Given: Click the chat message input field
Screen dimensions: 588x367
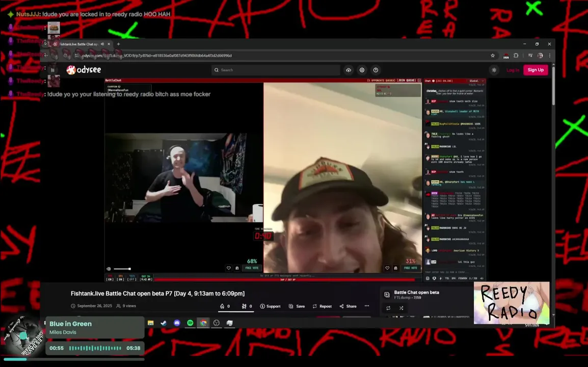Looking at the screenshot, I should tap(455, 272).
